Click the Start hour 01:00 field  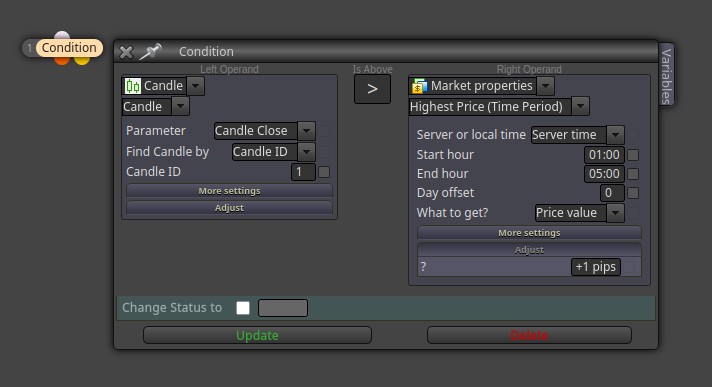(604, 155)
